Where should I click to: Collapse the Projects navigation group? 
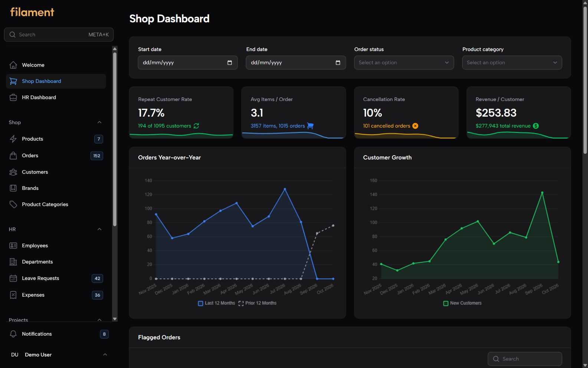99,320
